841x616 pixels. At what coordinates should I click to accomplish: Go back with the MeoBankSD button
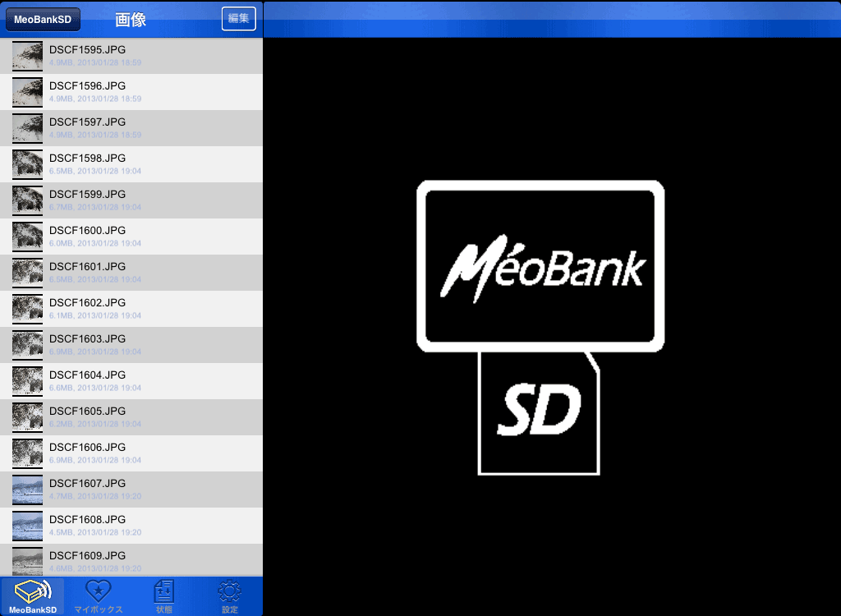pyautogui.click(x=43, y=20)
